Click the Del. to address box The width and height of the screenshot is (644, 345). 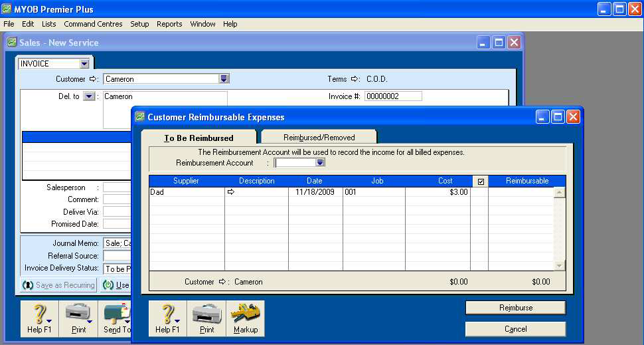tap(165, 110)
